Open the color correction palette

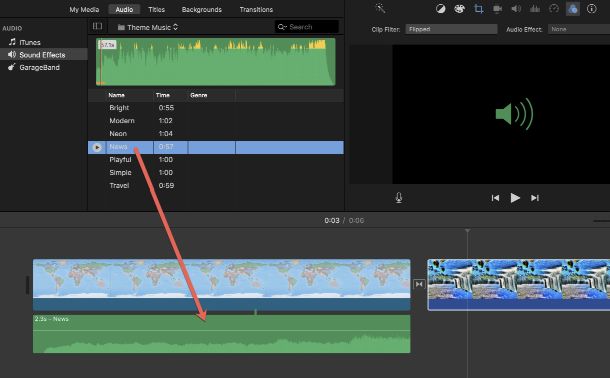459,9
